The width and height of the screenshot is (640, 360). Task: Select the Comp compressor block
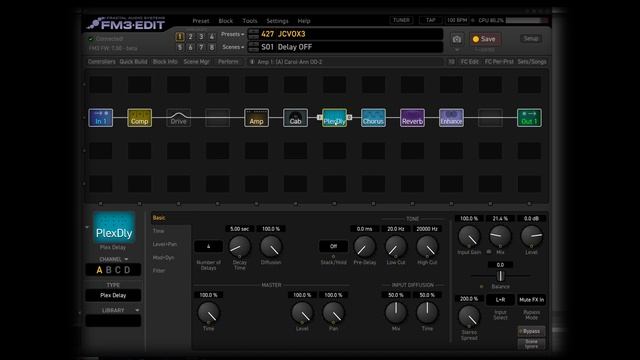(x=140, y=118)
